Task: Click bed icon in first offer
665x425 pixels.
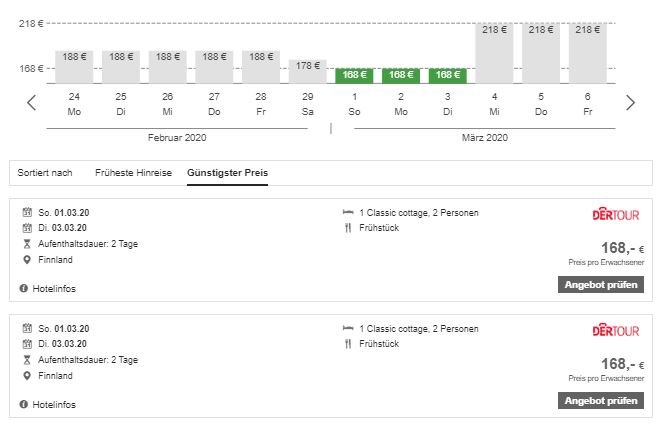Action: [348, 212]
